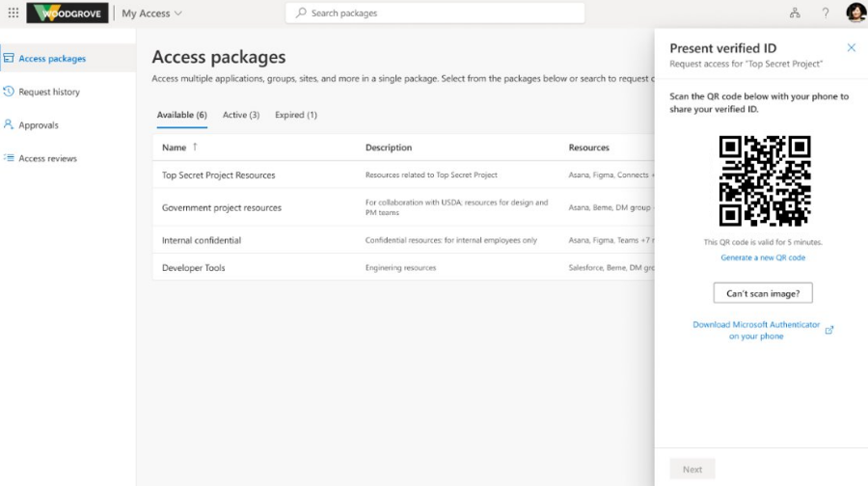868x486 pixels.
Task: Click the Can't scan image? button
Action: pyautogui.click(x=763, y=292)
